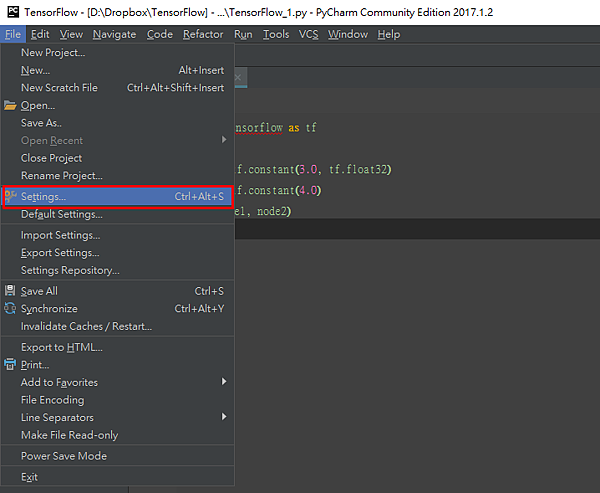600x493 pixels.
Task: Expand the Open Recent submenu arrow
Action: 224,140
